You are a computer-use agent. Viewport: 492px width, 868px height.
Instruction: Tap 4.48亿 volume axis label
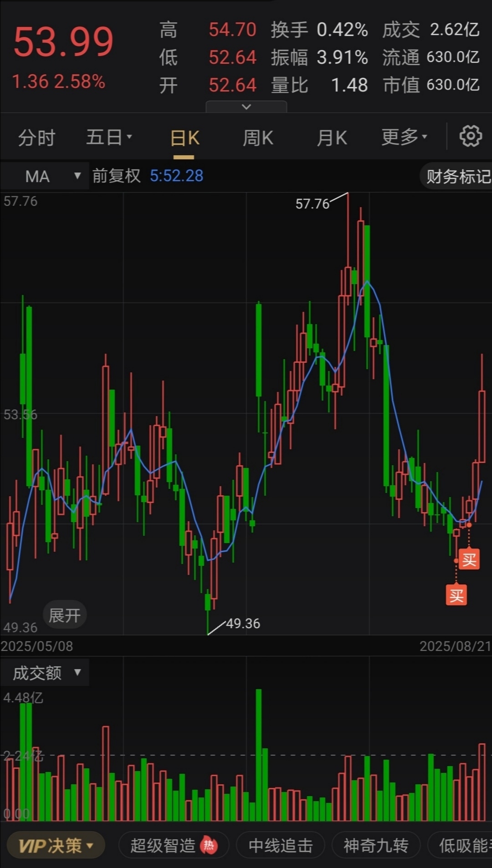(23, 698)
